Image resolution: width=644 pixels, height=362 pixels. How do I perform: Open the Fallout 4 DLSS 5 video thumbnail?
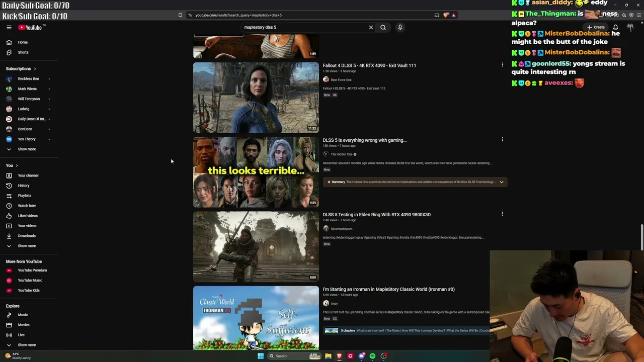click(x=256, y=98)
